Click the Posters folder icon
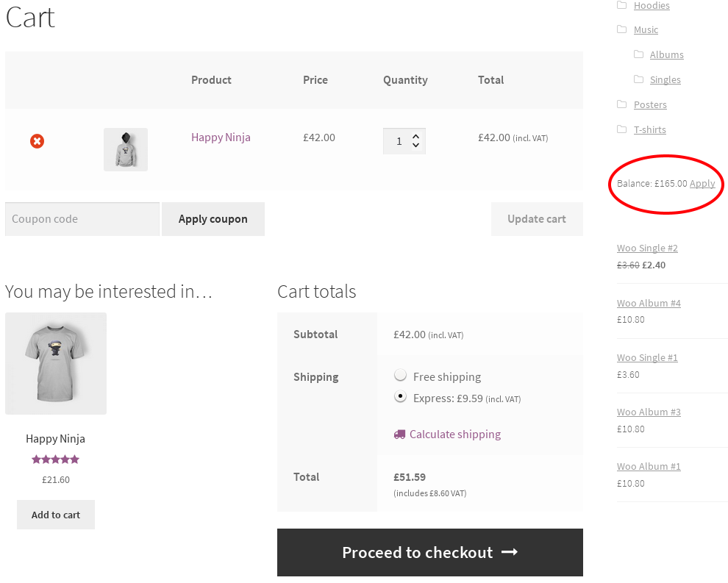This screenshot has height=583, width=728. point(621,104)
